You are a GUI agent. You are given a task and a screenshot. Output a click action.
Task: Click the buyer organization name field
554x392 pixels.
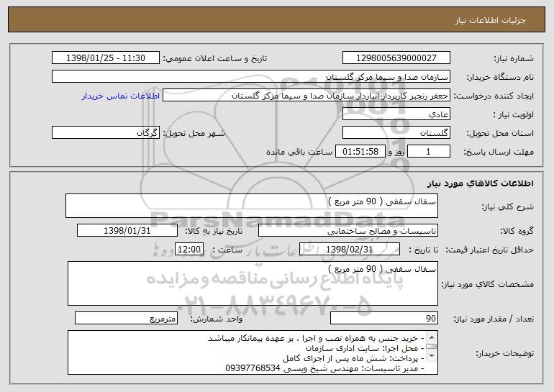click(x=251, y=76)
